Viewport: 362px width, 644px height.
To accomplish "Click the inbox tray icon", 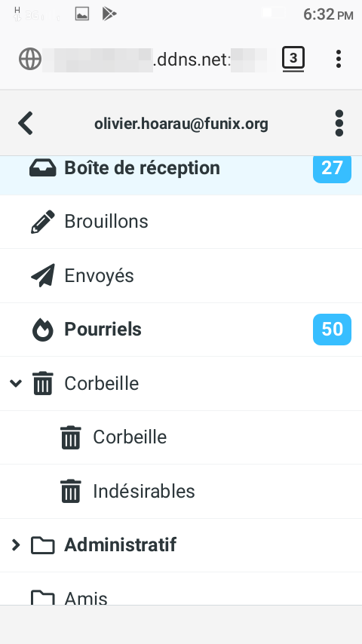I will coord(43,168).
